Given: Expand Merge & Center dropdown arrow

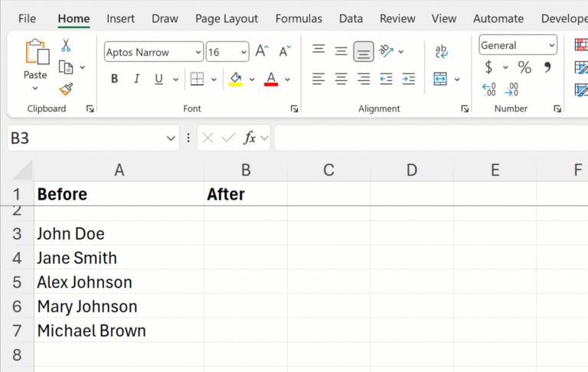Looking at the screenshot, I should coord(457,80).
